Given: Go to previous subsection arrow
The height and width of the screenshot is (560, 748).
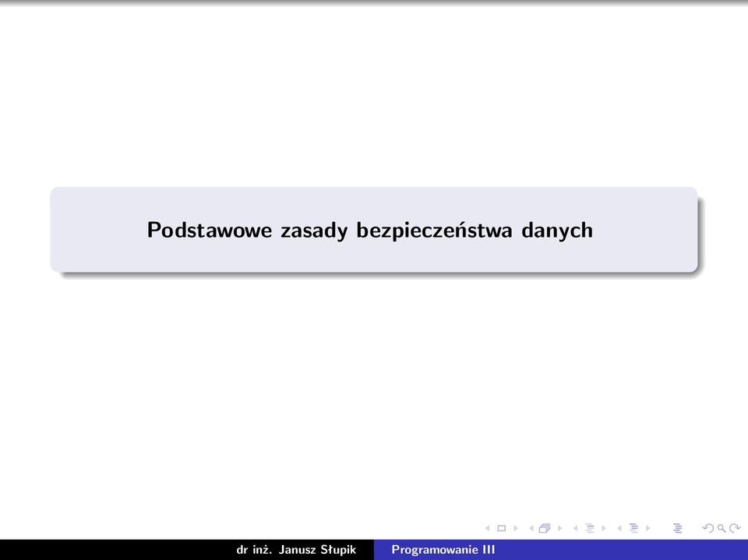Looking at the screenshot, I should pyautogui.click(x=575, y=528).
